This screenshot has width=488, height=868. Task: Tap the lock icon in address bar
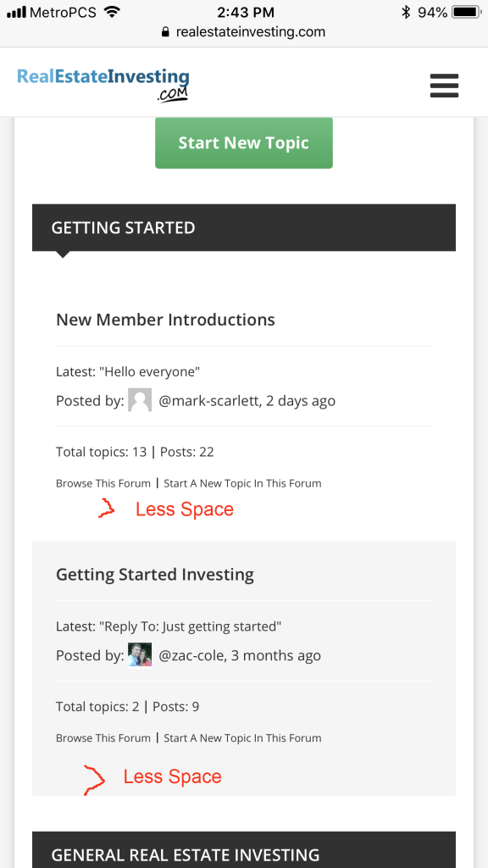pyautogui.click(x=165, y=32)
